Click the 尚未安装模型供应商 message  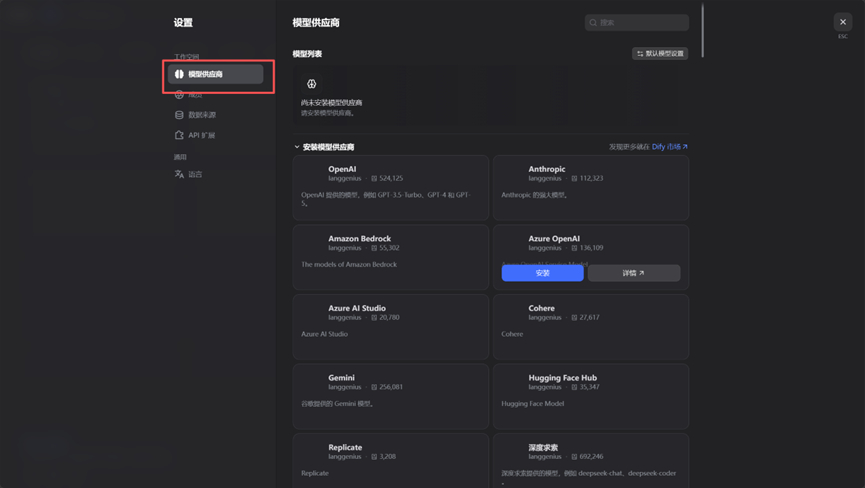(x=332, y=103)
